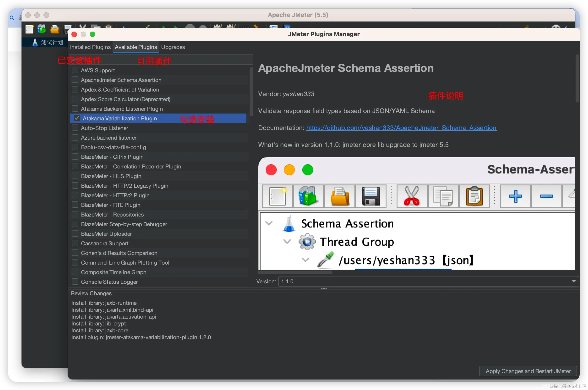Image resolution: width=588 pixels, height=390 pixels.
Task: Enable the Baolu-csv-data-file-config checkbox
Action: 75,147
